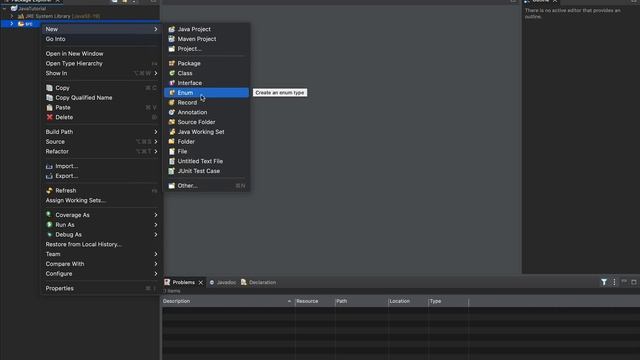The height and width of the screenshot is (360, 640).
Task: Click the Copy icon in context menu
Action: 49,88
